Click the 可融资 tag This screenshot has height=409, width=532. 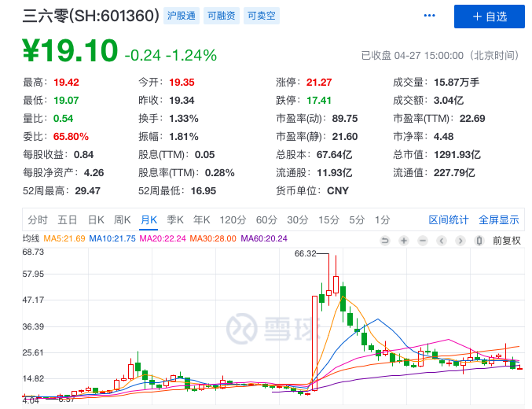tap(222, 16)
